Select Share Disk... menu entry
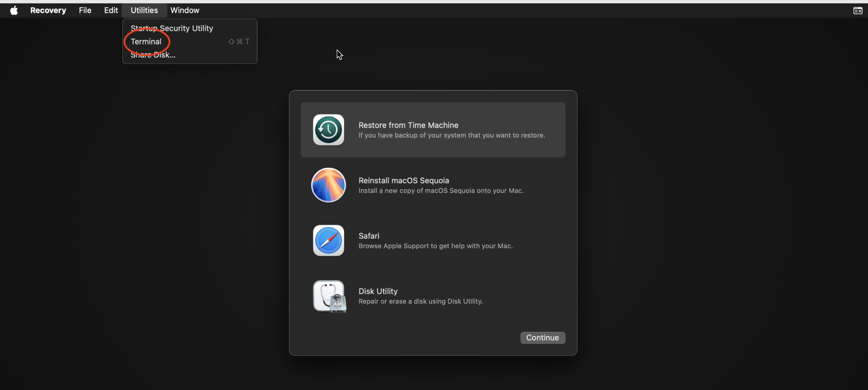Image resolution: width=868 pixels, height=390 pixels. tap(190, 55)
